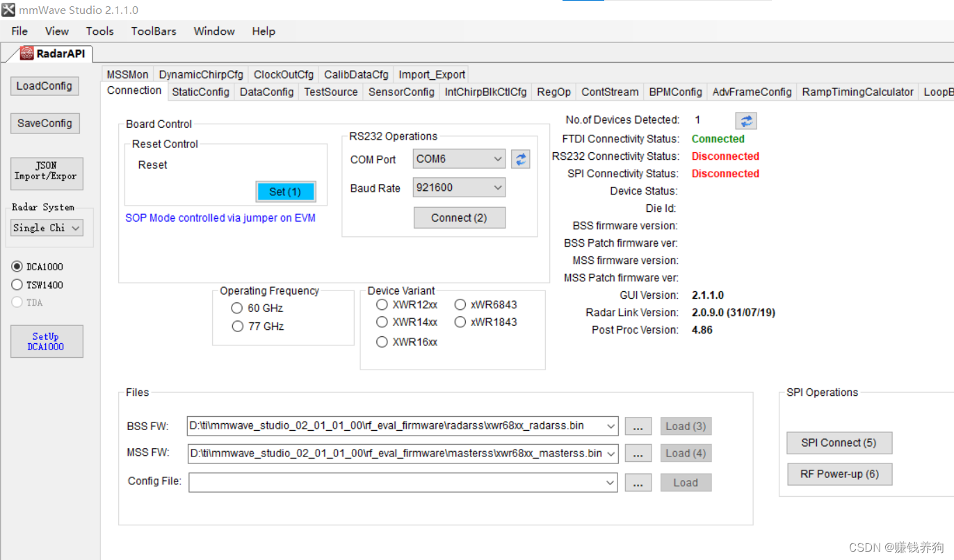
Task: Open the Tools menu
Action: coord(99,31)
